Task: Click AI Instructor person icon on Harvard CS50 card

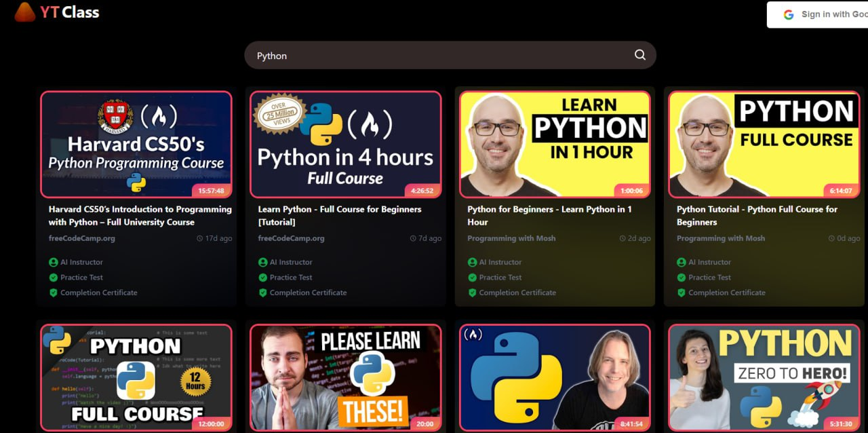Action: click(x=54, y=262)
